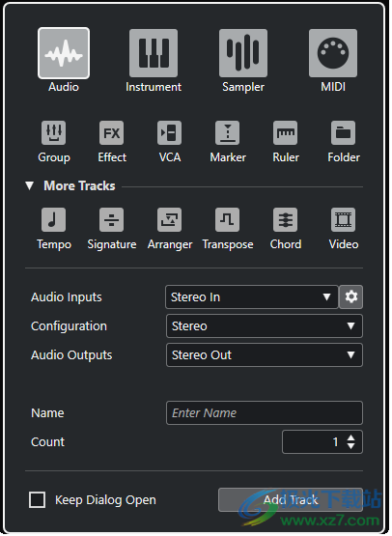Choose the Tempo track icon
The width and height of the screenshot is (392, 536).
click(x=54, y=219)
